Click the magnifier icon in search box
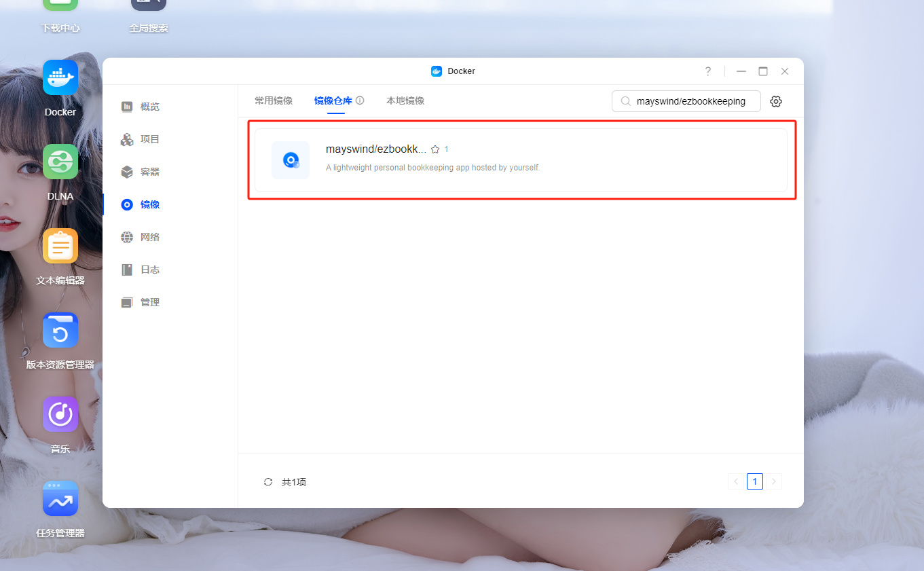The height and width of the screenshot is (571, 924). click(x=625, y=101)
